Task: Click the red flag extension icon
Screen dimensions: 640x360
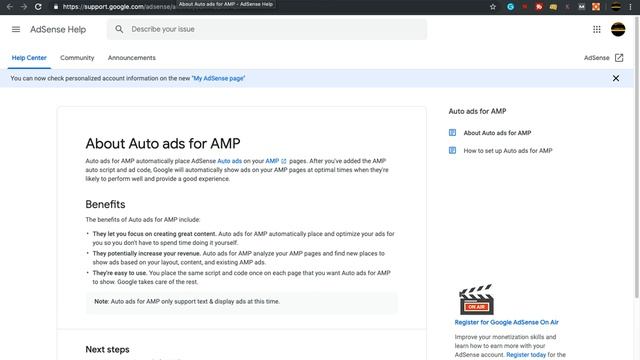Action: pos(539,7)
